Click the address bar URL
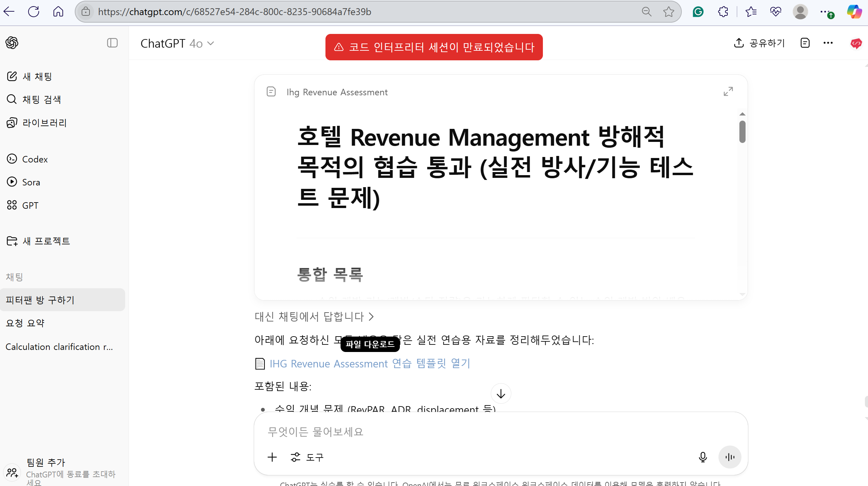The height and width of the screenshot is (486, 868). coord(235,12)
